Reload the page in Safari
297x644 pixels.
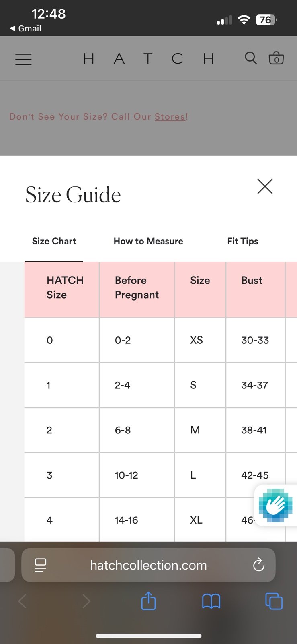coord(259,565)
